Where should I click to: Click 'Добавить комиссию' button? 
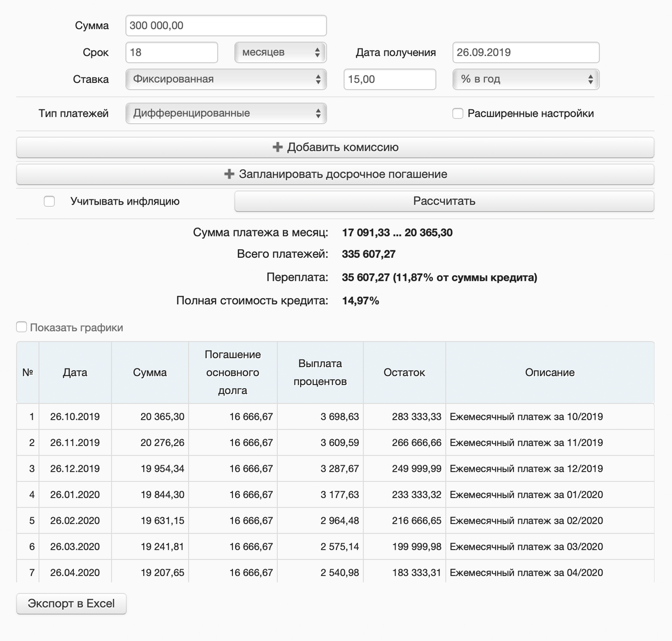(x=335, y=147)
